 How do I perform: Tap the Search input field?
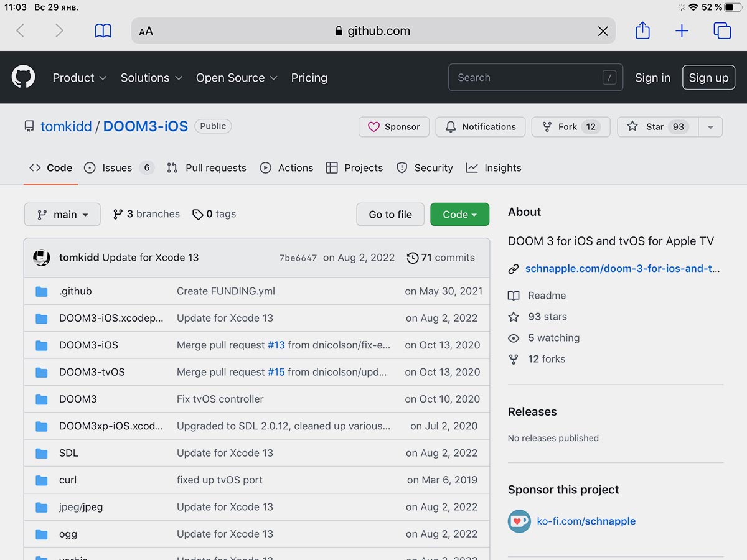tap(535, 77)
